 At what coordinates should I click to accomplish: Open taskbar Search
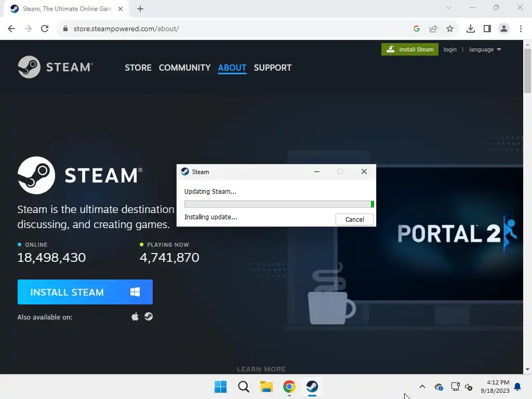(244, 387)
